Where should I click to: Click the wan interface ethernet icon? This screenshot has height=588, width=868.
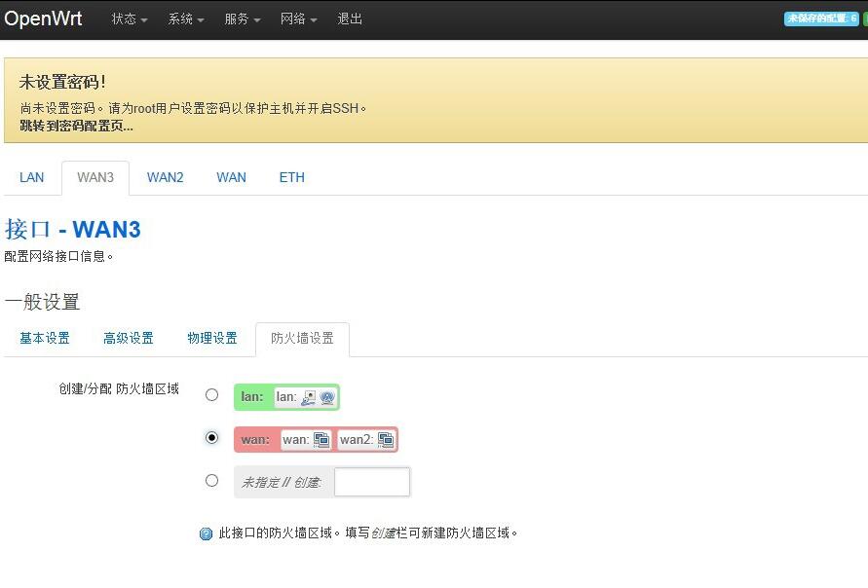[x=321, y=440]
